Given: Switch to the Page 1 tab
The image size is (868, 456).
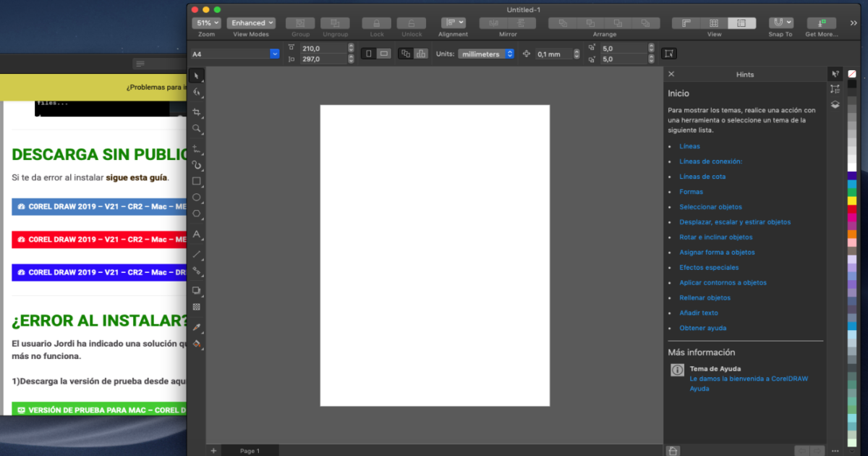Looking at the screenshot, I should click(250, 451).
